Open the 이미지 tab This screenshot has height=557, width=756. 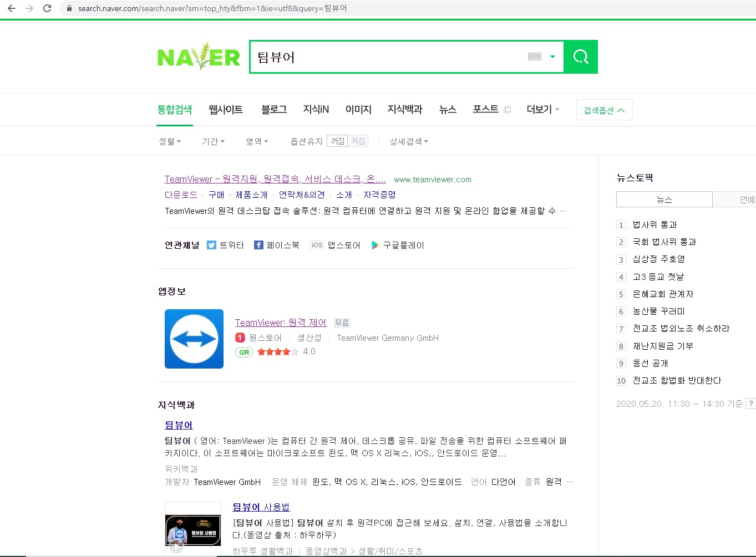point(358,109)
